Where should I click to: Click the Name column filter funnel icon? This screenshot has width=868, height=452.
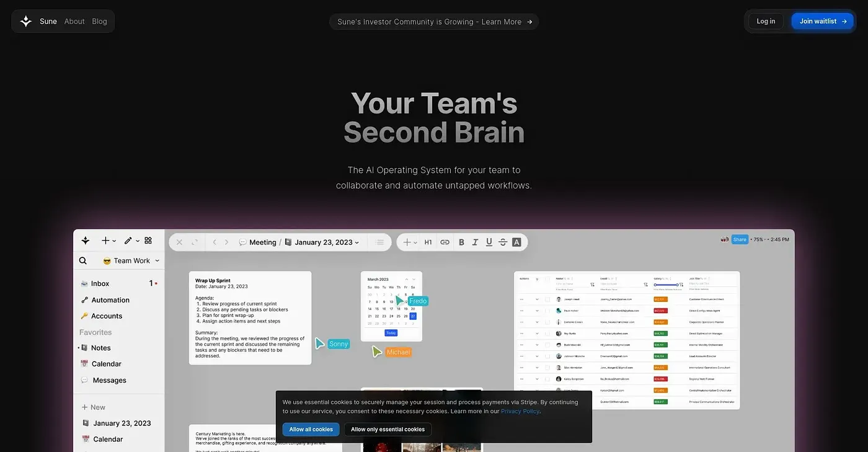(x=592, y=285)
